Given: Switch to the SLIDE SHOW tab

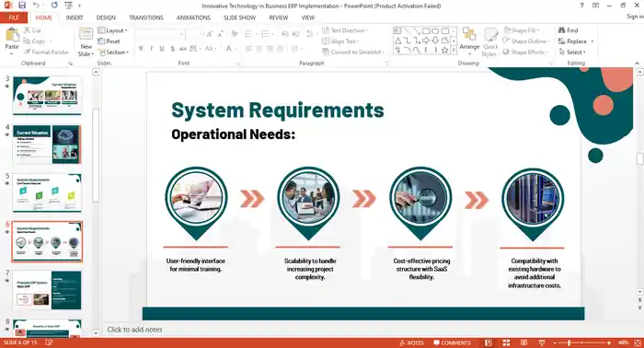Looking at the screenshot, I should click(239, 17).
